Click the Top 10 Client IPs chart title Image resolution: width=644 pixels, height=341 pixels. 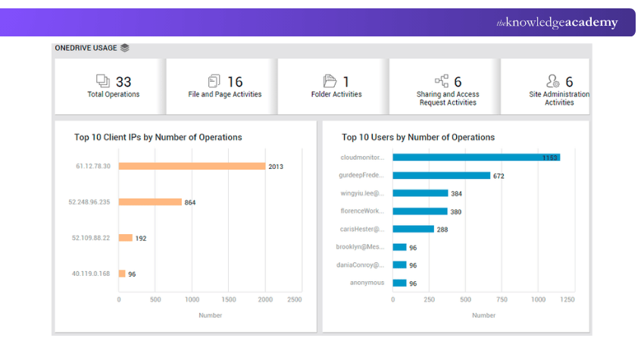tap(158, 137)
